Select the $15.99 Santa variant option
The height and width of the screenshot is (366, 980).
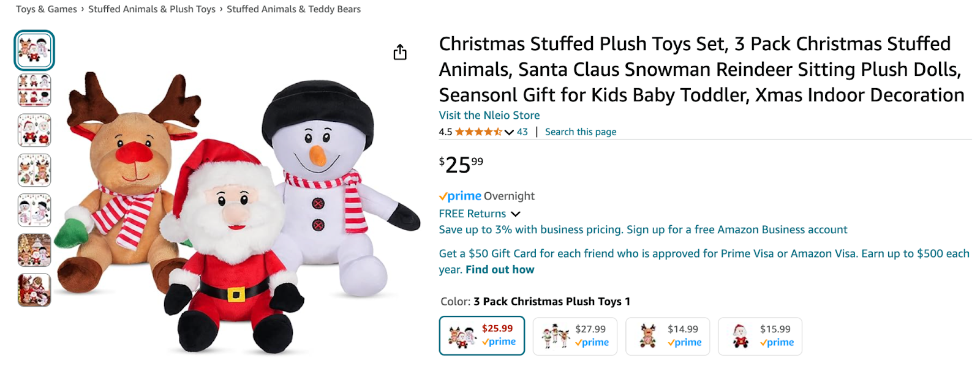759,335
